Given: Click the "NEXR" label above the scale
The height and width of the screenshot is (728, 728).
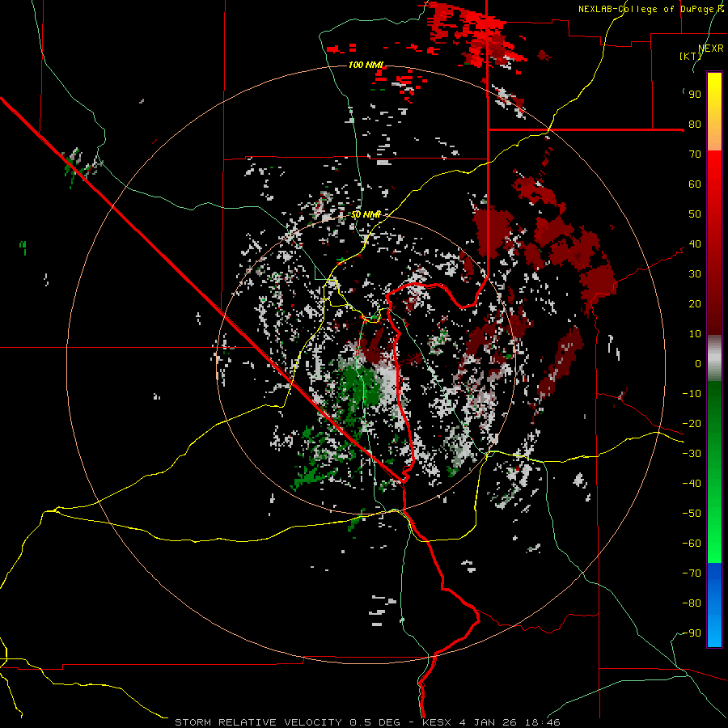Looking at the screenshot, I should click(x=711, y=49).
